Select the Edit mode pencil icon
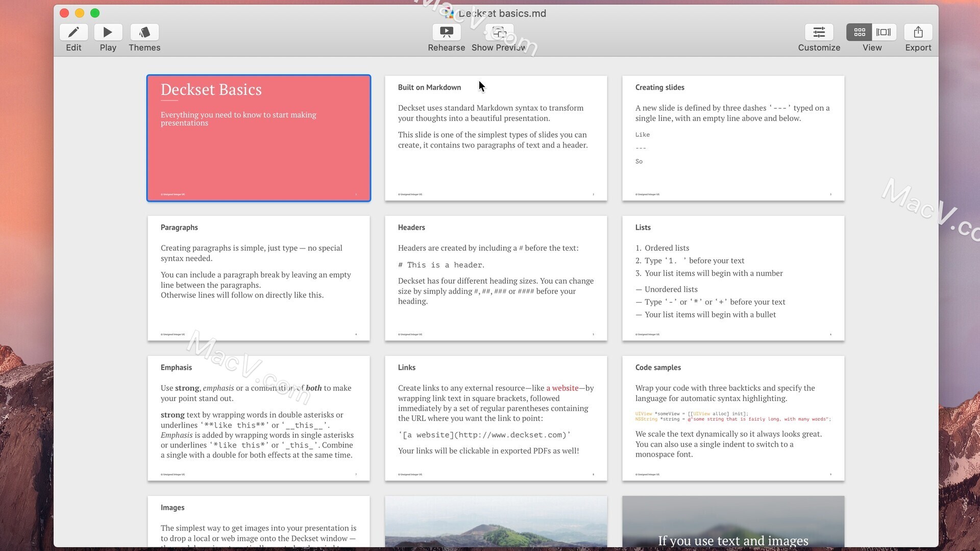 click(73, 32)
